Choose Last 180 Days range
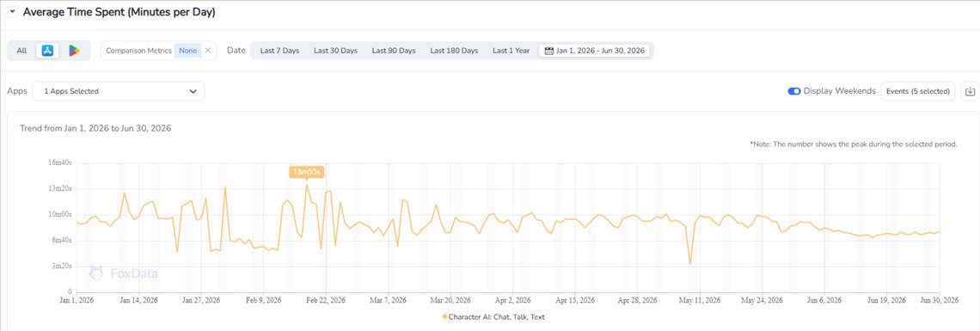980x331 pixels. (454, 51)
